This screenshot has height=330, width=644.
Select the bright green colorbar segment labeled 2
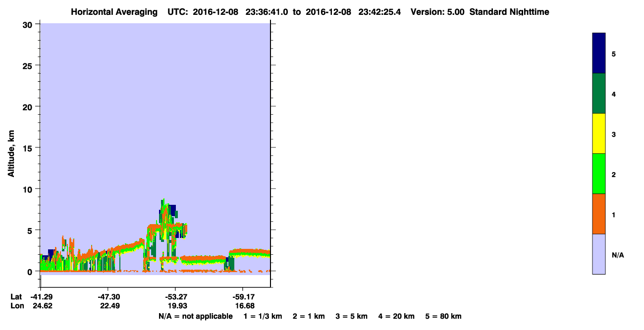point(599,174)
